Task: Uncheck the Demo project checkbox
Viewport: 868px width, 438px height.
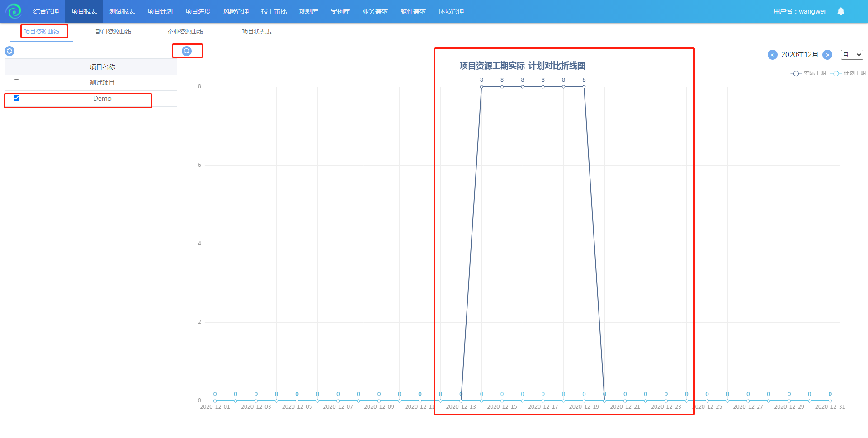Action: pos(17,98)
